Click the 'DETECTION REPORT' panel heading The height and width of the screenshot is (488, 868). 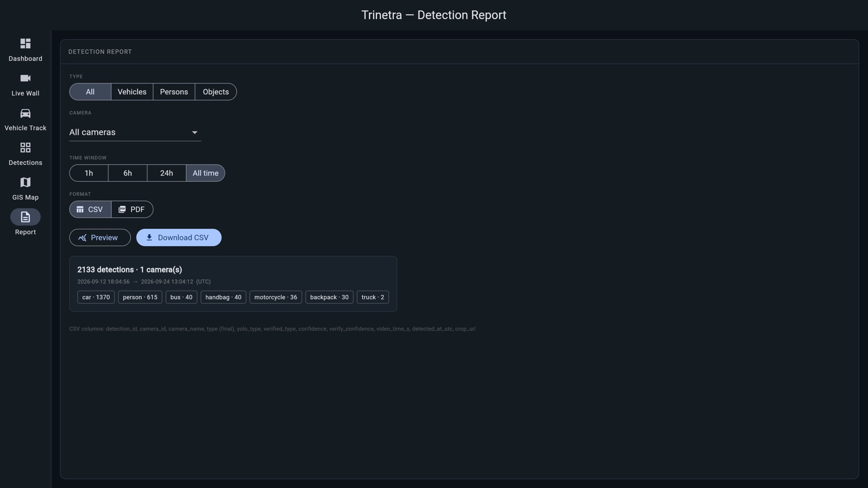pyautogui.click(x=100, y=52)
